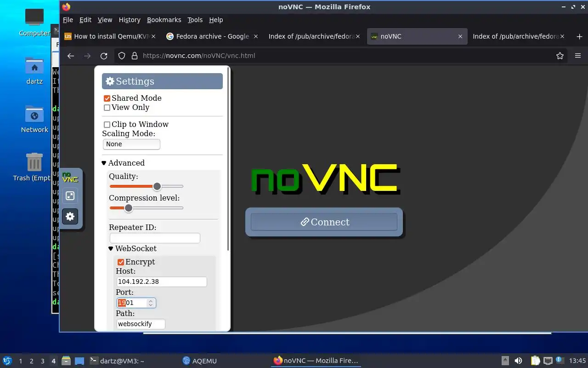This screenshot has width=588, height=368.
Task: Open the Scaling Mode dropdown
Action: [131, 144]
